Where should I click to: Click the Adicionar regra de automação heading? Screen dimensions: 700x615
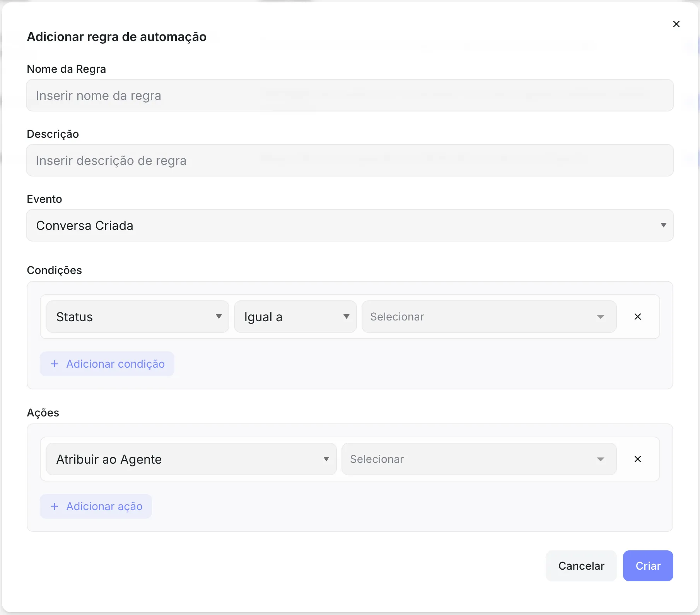point(116,37)
